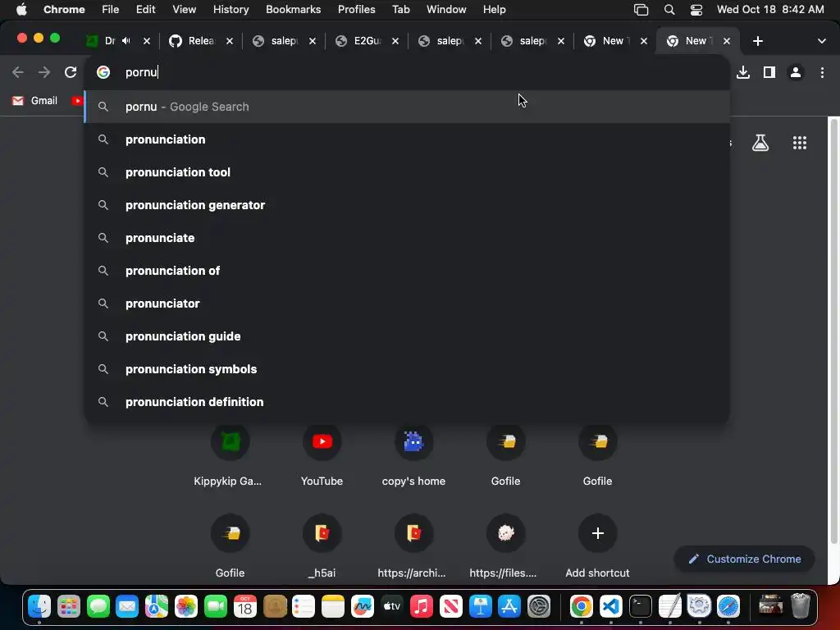Viewport: 840px width, 630px height.
Task: Open Finder from the dock
Action: [x=39, y=606]
